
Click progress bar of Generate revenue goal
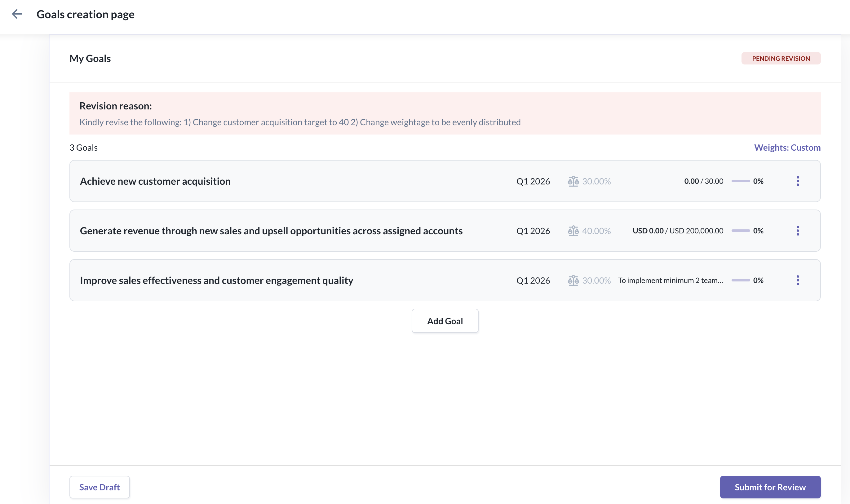[740, 231]
